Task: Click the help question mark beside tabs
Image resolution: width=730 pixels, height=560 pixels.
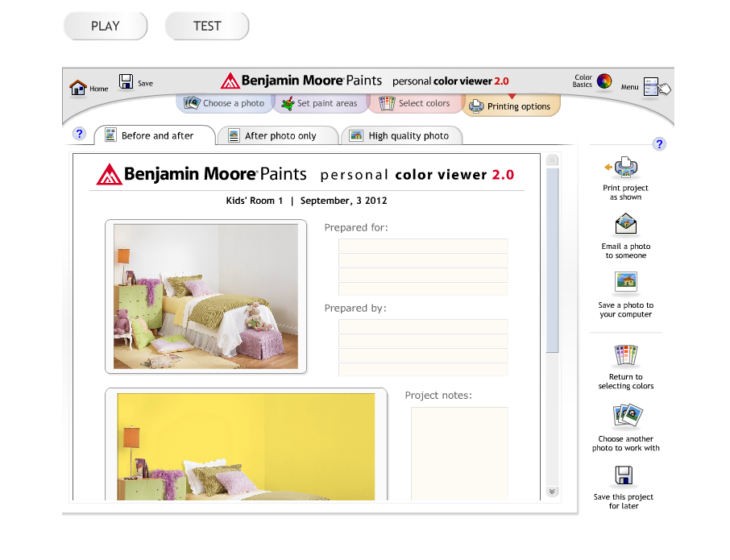Action: pyautogui.click(x=79, y=134)
